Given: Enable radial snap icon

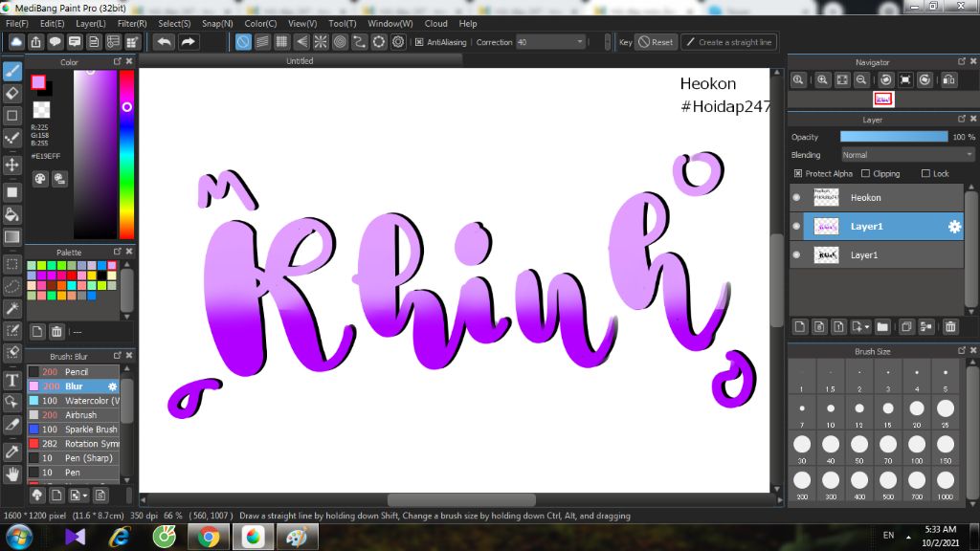Looking at the screenshot, I should (321, 42).
